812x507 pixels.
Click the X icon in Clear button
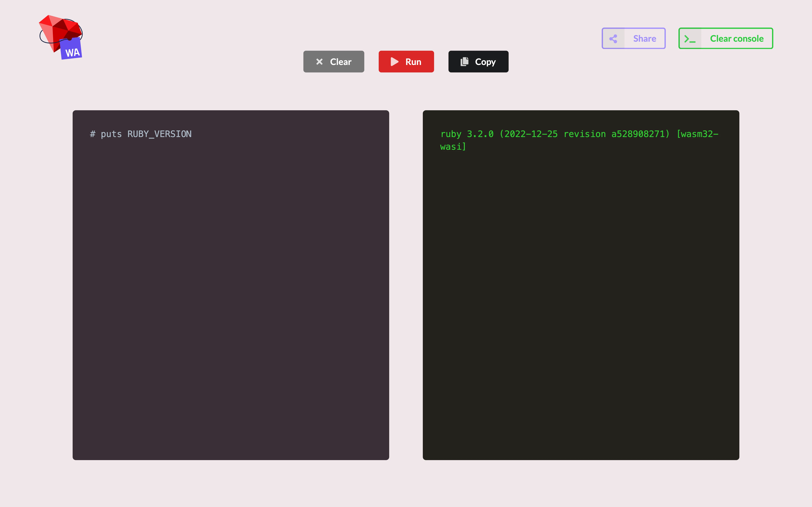(319, 62)
